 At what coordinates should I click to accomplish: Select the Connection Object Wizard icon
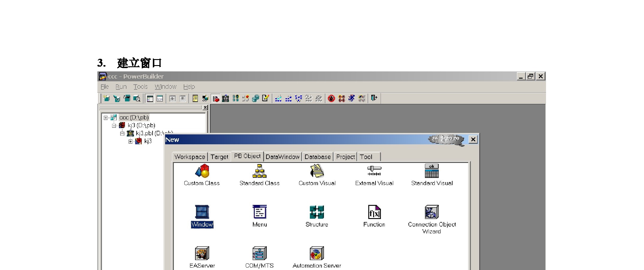tap(432, 212)
